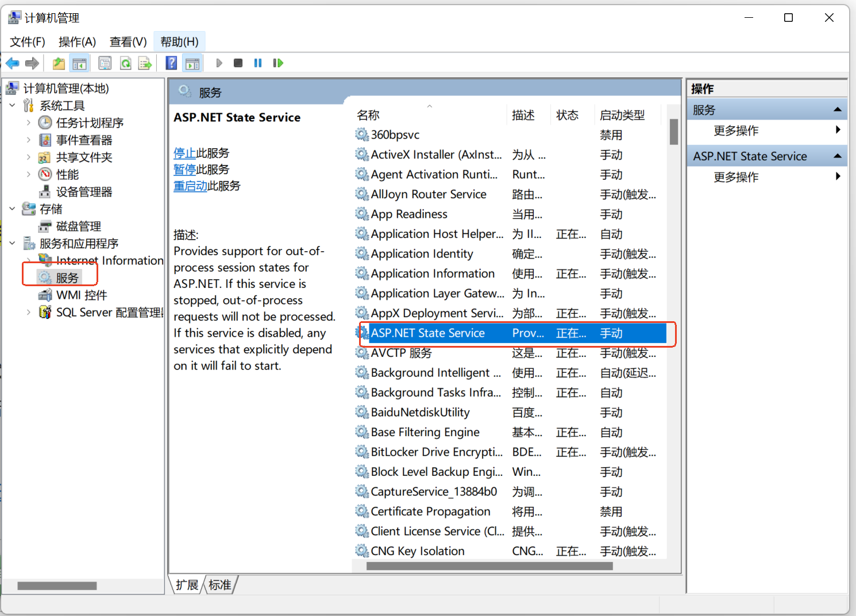Open the 帮助(H) menu
The width and height of the screenshot is (856, 616).
pyautogui.click(x=179, y=41)
